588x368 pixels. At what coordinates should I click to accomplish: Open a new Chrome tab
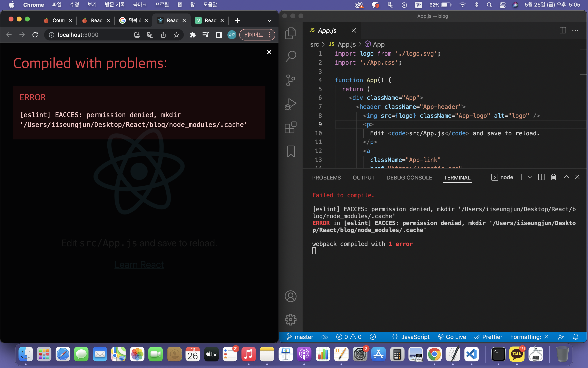point(237,20)
